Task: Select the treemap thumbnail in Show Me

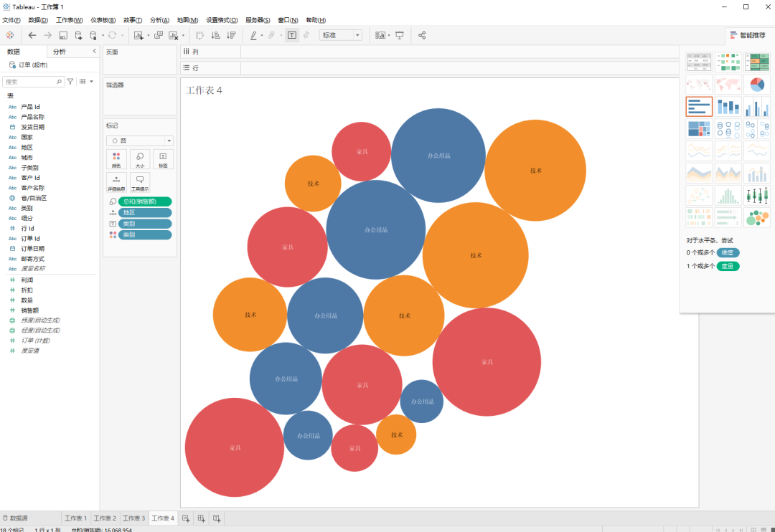Action: [699, 128]
